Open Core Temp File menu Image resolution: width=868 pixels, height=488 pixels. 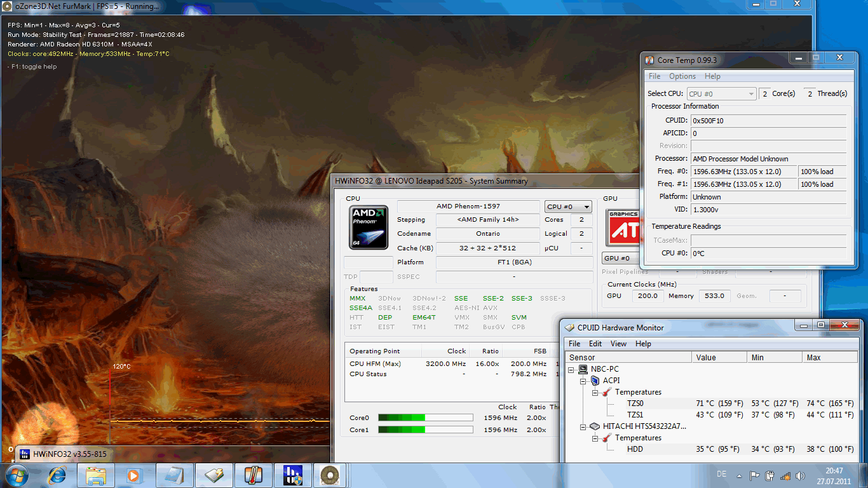(654, 76)
